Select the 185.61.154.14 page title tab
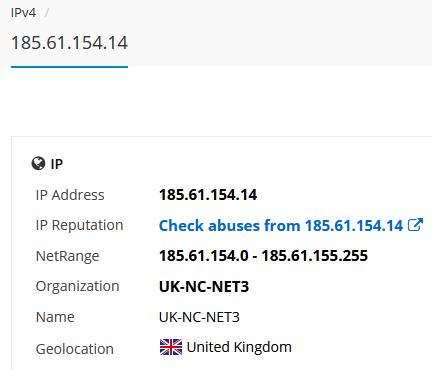This screenshot has height=370, width=432. [x=69, y=43]
